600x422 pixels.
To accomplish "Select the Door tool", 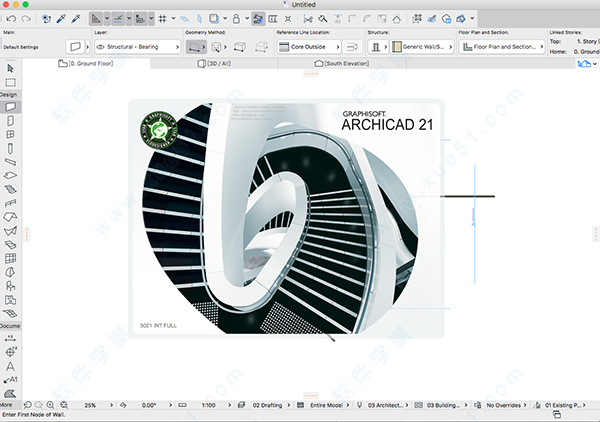I will point(10,121).
